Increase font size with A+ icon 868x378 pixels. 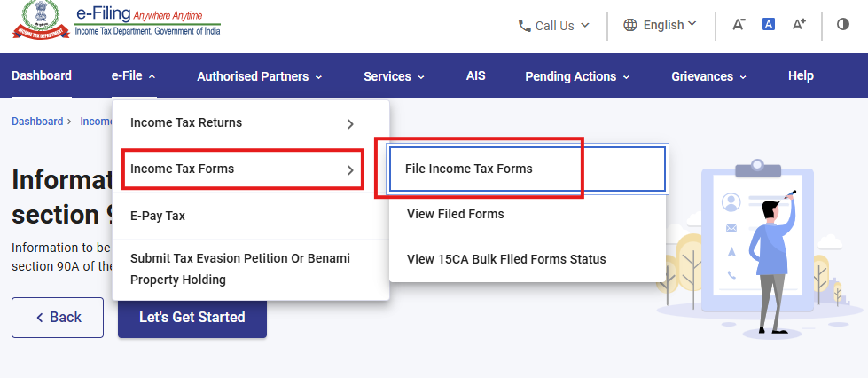click(x=799, y=24)
